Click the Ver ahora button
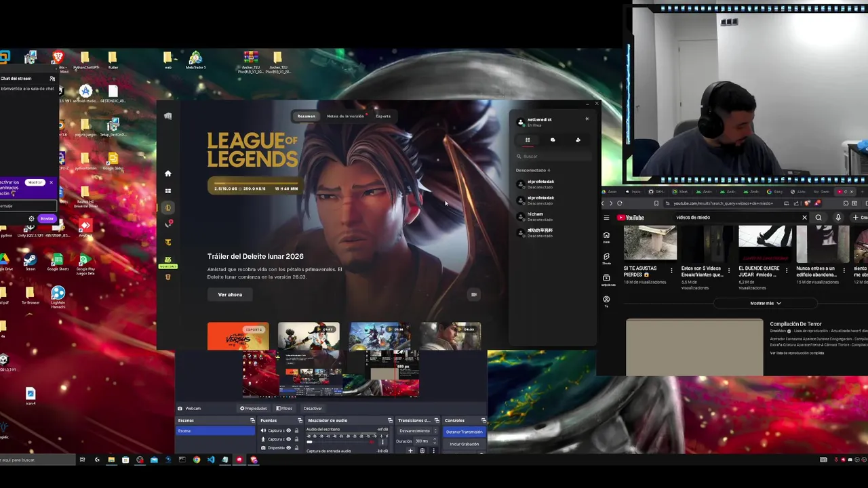The width and height of the screenshot is (868, 488). 230,295
